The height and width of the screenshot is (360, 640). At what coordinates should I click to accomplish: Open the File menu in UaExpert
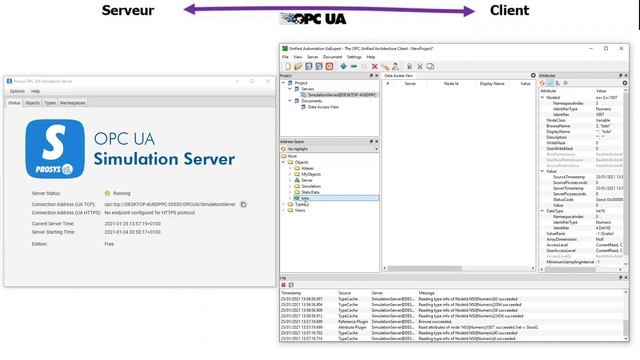click(x=285, y=57)
